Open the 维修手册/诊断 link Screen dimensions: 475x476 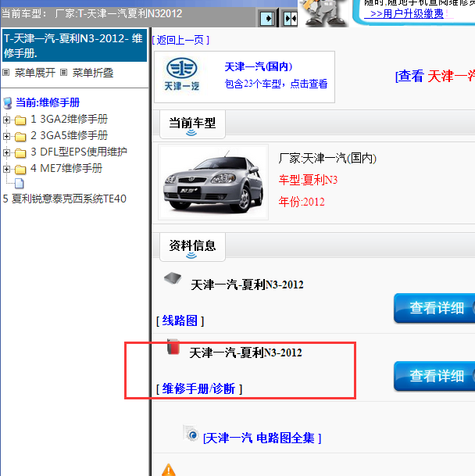click(x=199, y=389)
